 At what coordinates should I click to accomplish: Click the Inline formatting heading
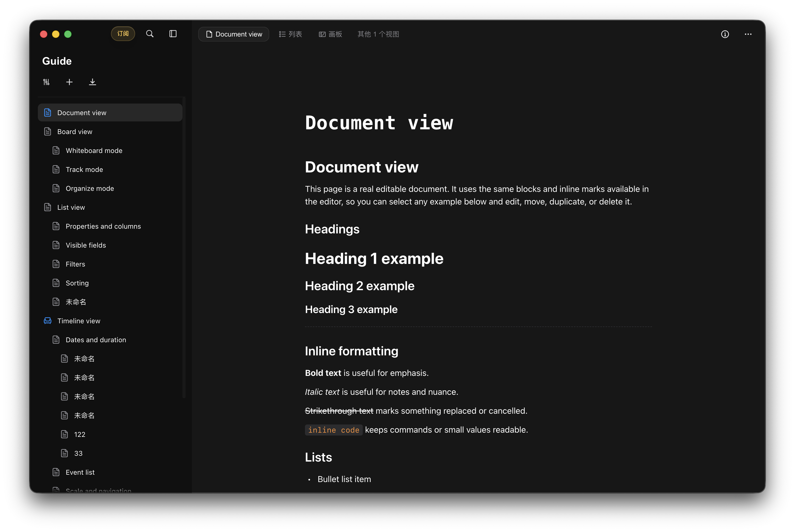pyautogui.click(x=351, y=351)
